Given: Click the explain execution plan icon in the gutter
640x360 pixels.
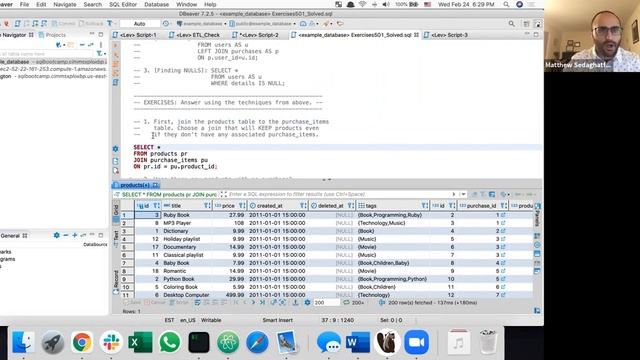Looking at the screenshot, I should (116, 82).
